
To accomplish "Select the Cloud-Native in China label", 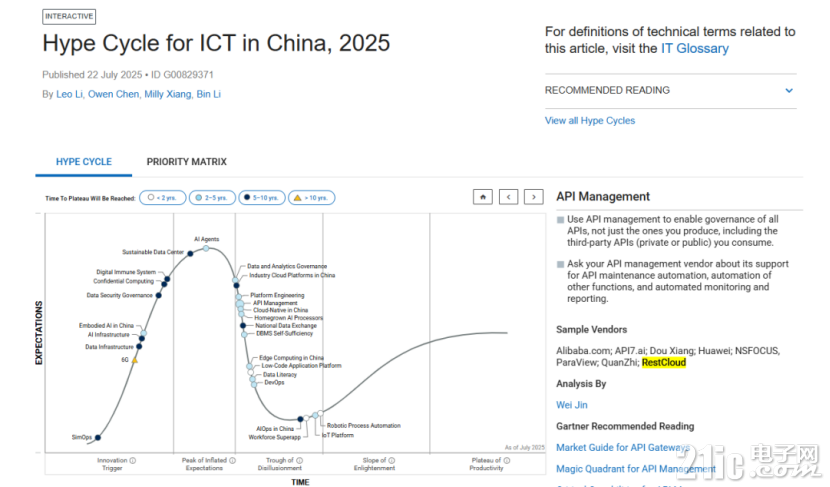I will (281, 310).
